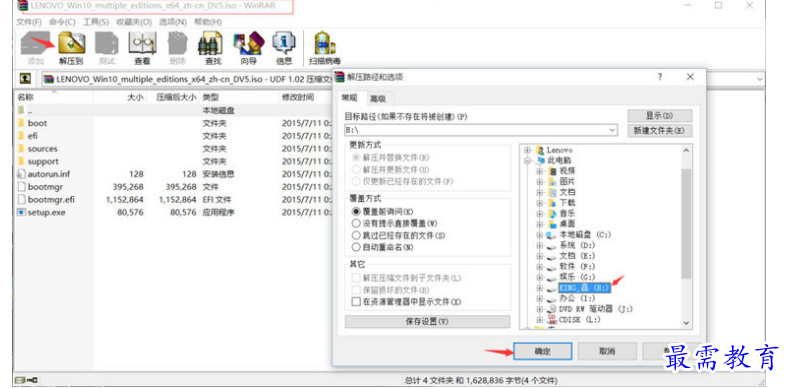Click the 测试 (Test) toolbar icon
The image size is (787, 389).
pyautogui.click(x=106, y=44)
